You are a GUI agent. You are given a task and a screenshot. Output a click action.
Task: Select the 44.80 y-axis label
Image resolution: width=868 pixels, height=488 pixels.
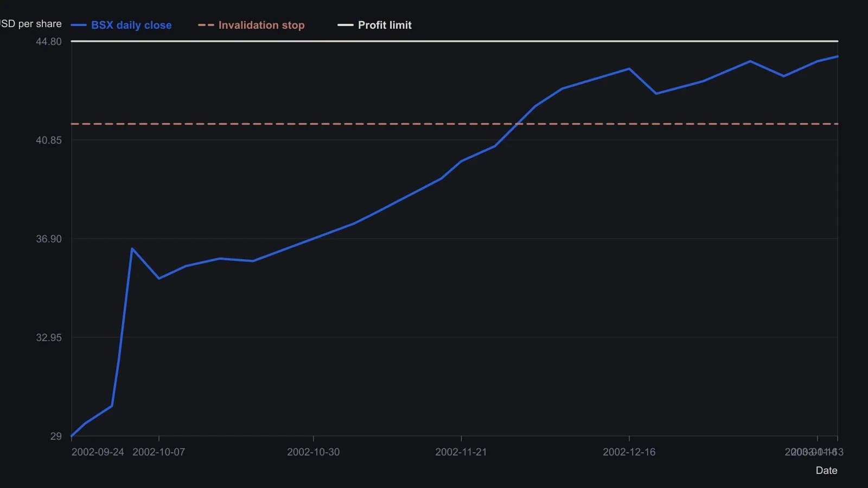(x=49, y=41)
